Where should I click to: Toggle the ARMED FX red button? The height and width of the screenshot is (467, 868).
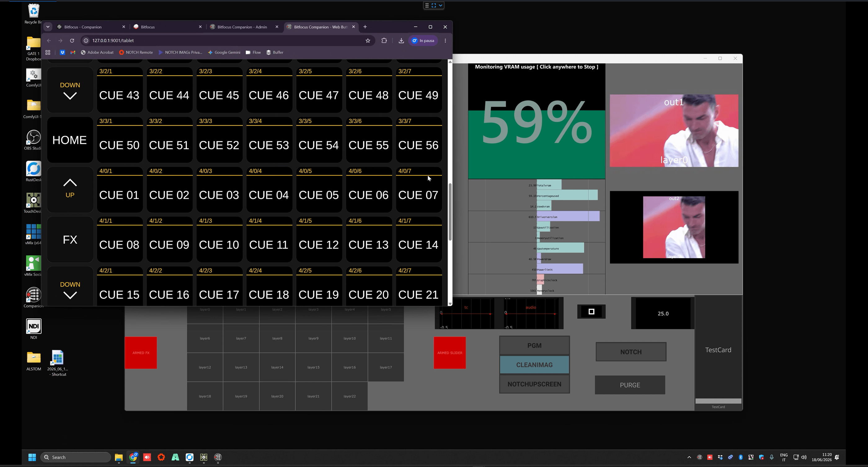tap(141, 352)
